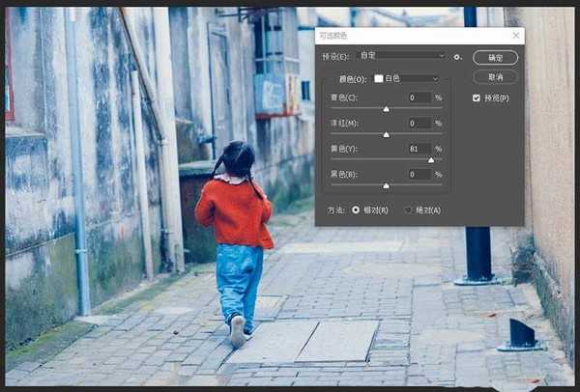Click the 取消 button to cancel
The image size is (580, 392).
coord(495,76)
